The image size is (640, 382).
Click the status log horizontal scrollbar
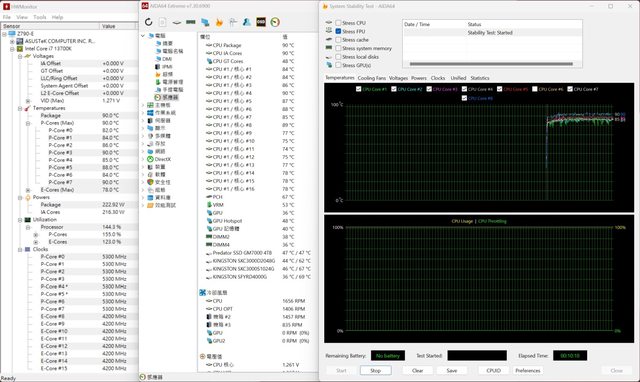pos(491,64)
